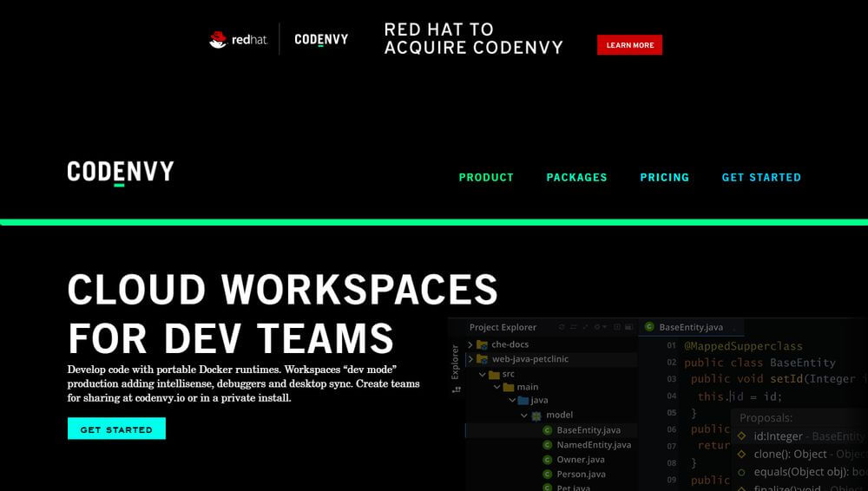
Task: Click the class icon beside Person.java
Action: click(x=548, y=475)
